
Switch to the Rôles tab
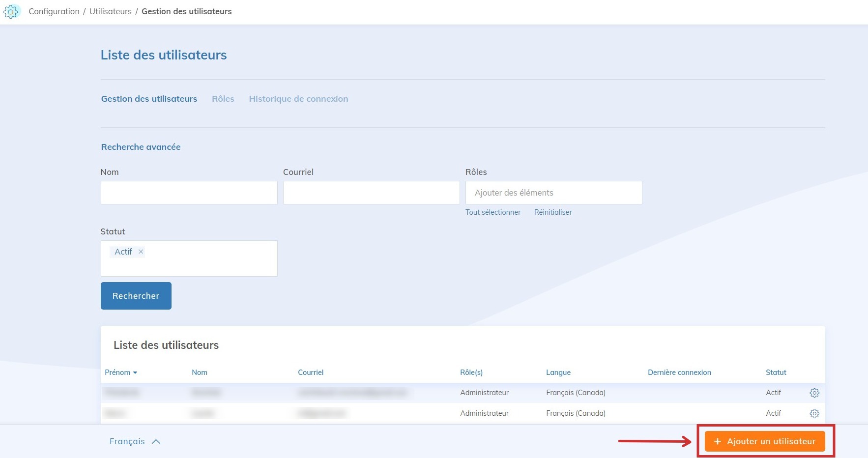[223, 99]
